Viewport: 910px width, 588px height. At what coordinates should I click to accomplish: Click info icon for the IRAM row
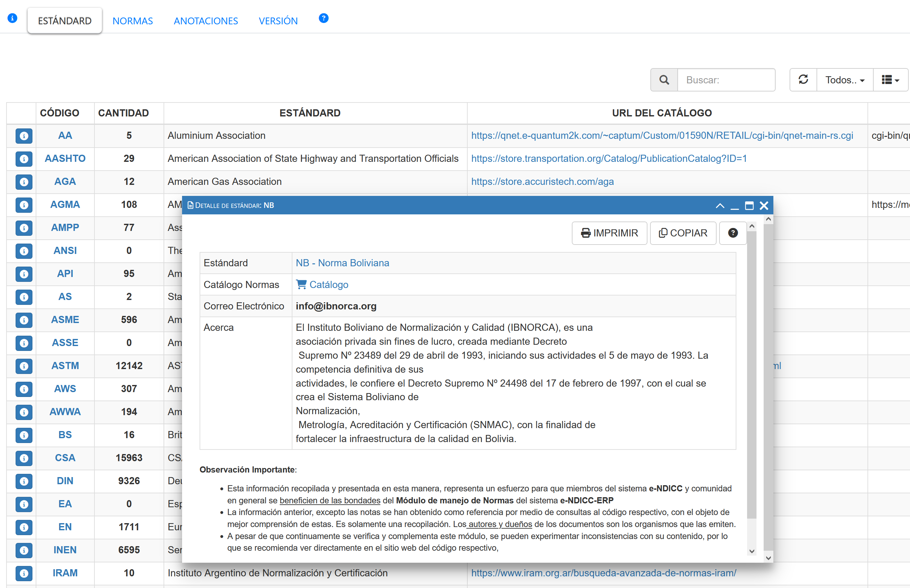24,573
